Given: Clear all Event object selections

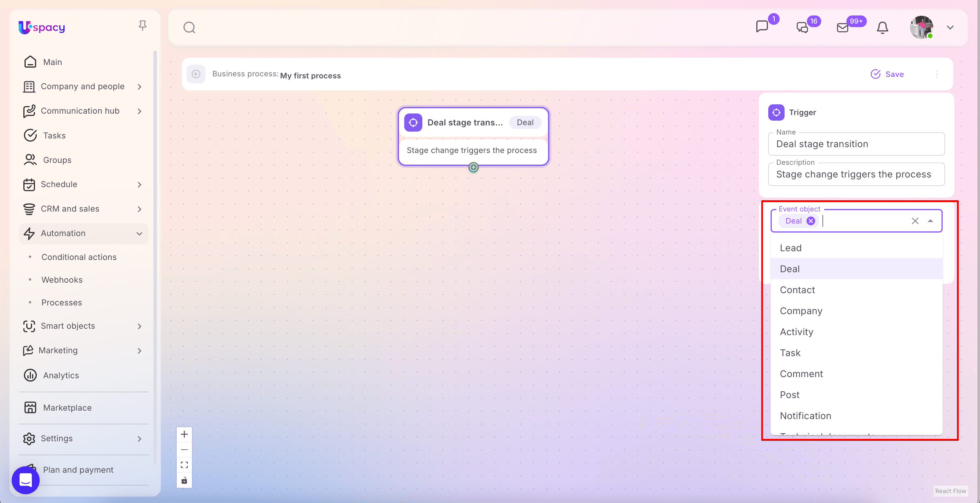Looking at the screenshot, I should [915, 221].
